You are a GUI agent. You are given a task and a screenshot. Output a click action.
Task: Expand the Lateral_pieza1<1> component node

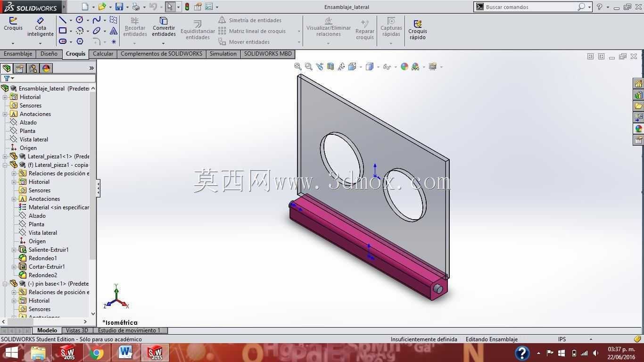5,156
